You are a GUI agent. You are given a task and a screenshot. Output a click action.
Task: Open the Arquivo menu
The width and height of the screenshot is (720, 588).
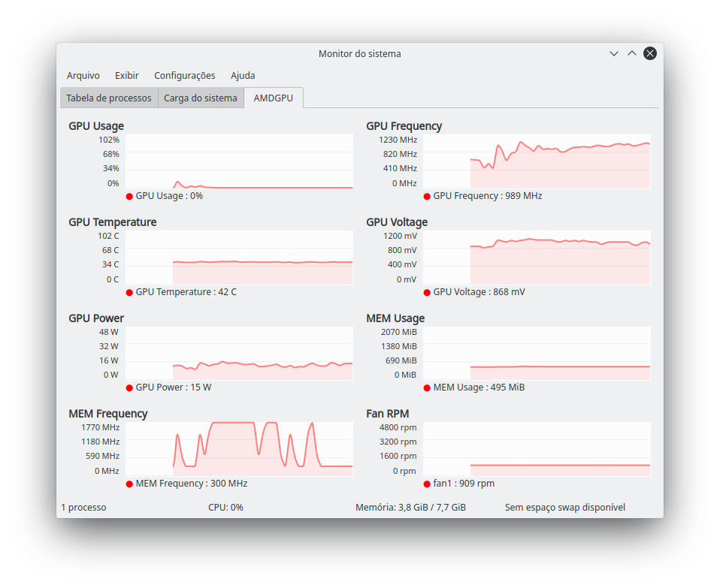(x=83, y=75)
